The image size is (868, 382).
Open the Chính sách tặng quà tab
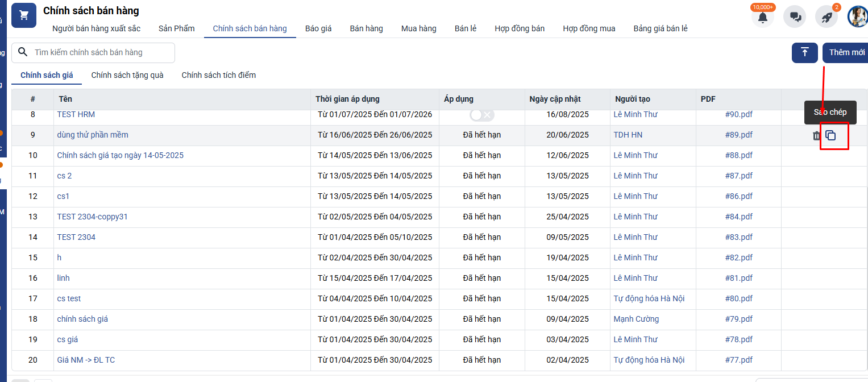127,75
